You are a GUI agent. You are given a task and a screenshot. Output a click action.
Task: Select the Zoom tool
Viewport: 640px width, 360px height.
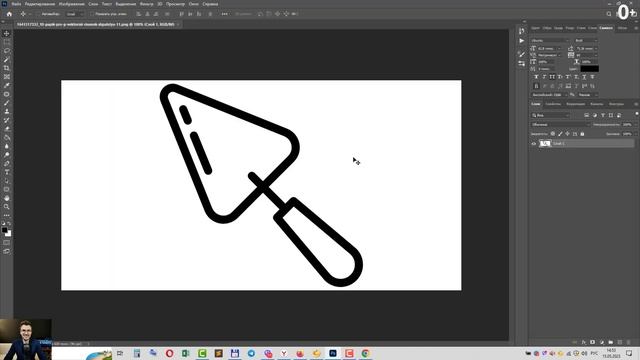[7, 207]
